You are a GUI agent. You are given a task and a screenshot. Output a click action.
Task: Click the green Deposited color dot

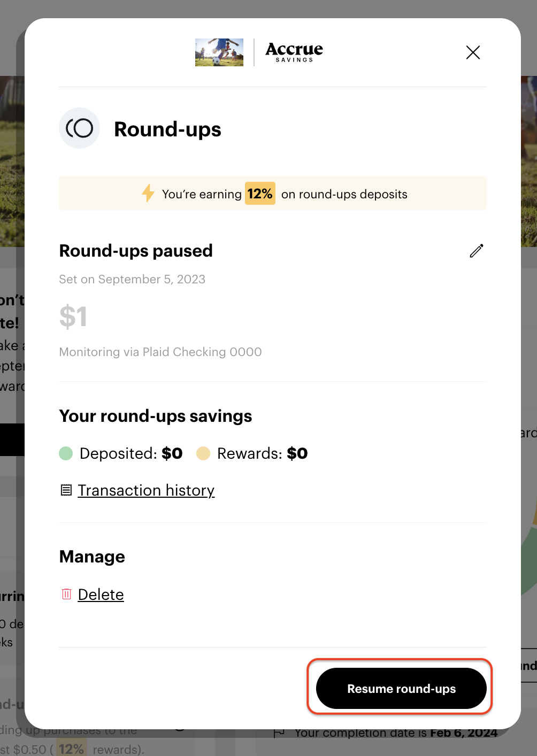click(66, 453)
